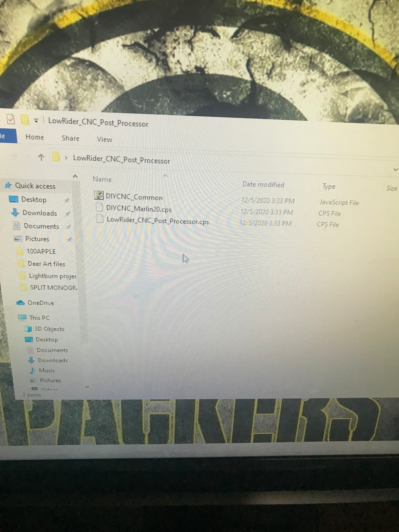399x532 pixels.
Task: Sort files by Date modified column
Action: pyautogui.click(x=263, y=185)
